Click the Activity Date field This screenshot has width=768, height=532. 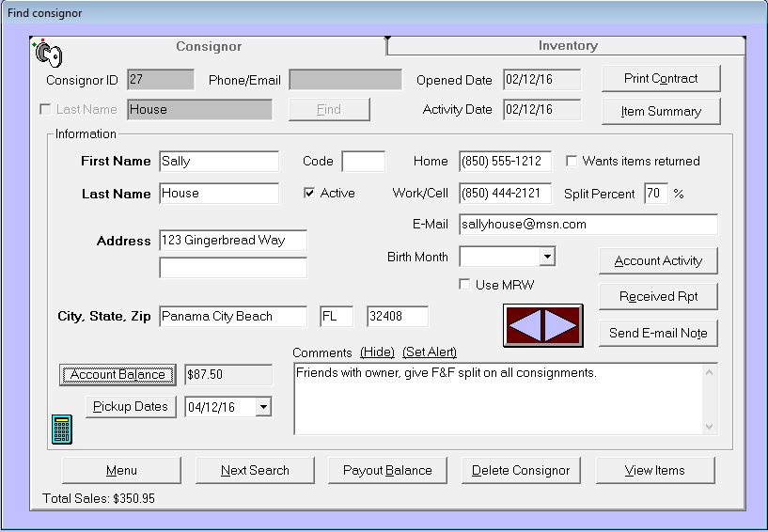coord(541,109)
